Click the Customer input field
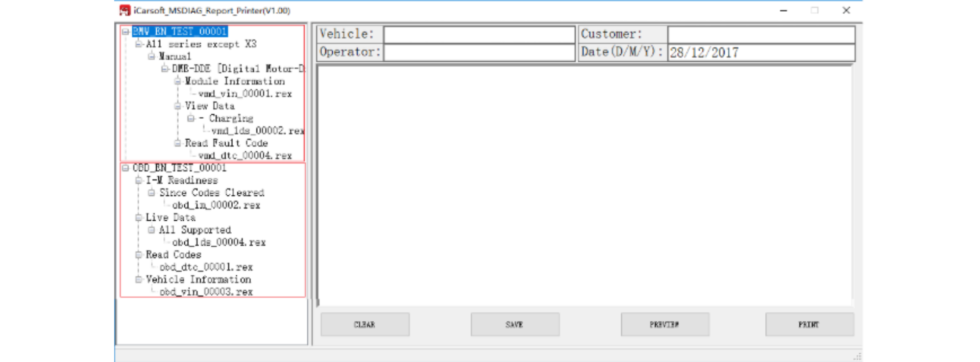This screenshot has width=980, height=362. coord(761,34)
